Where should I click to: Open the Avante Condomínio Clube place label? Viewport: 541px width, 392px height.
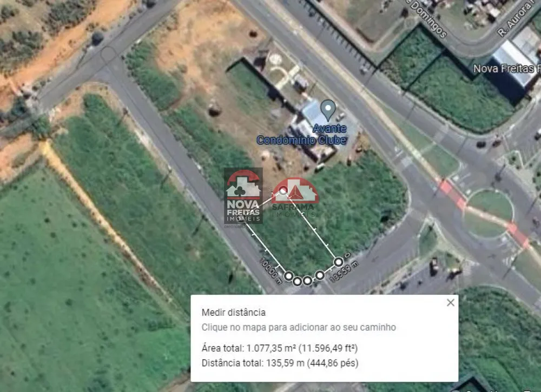302,134
